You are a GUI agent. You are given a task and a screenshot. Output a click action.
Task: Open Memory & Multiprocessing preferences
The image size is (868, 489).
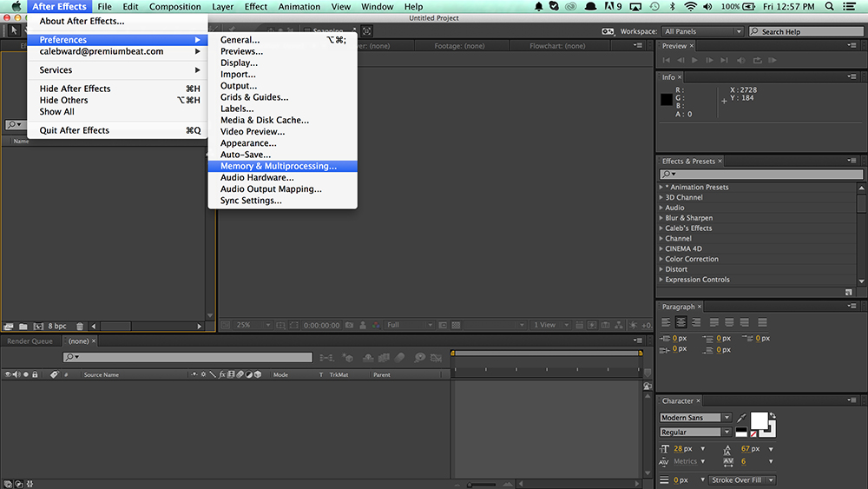[x=278, y=166]
